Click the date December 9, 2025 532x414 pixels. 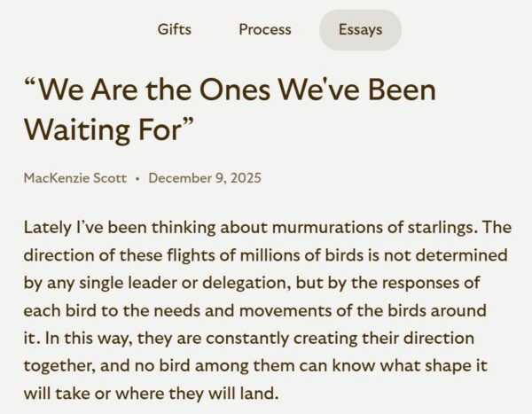(205, 178)
